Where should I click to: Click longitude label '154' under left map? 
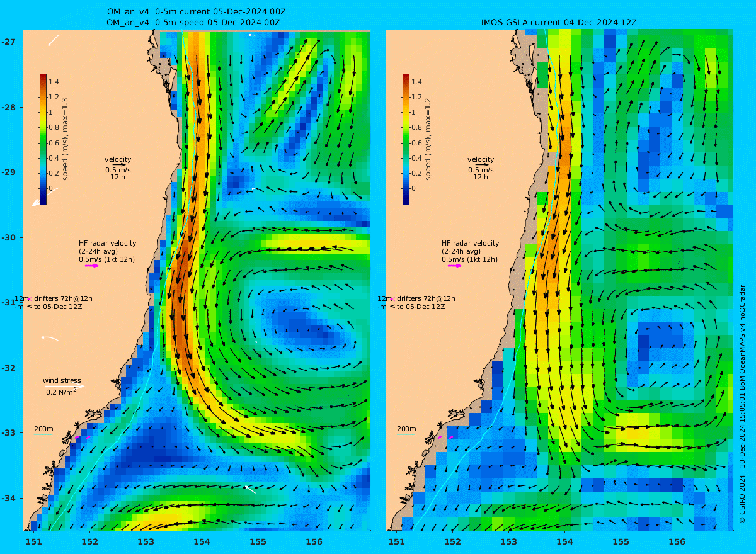(202, 541)
